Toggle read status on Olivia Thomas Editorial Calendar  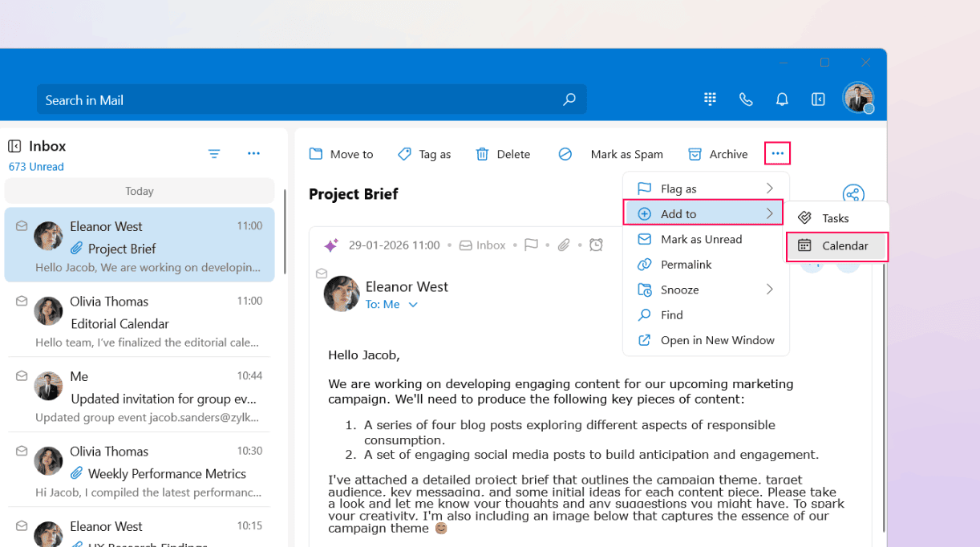tap(22, 302)
